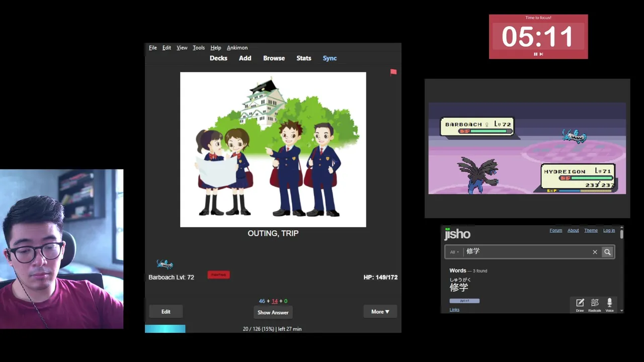
Task: Click the flashcard school trip image
Action: tap(273, 149)
